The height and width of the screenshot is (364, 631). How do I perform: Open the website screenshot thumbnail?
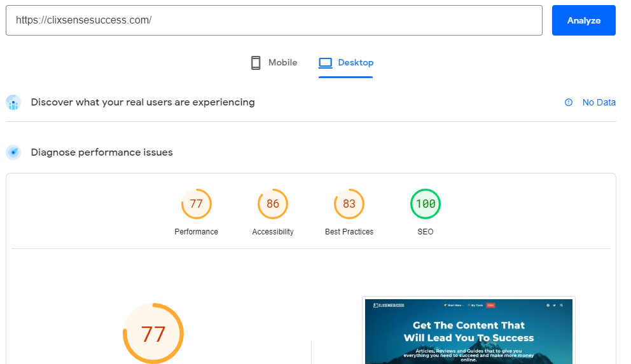click(468, 331)
